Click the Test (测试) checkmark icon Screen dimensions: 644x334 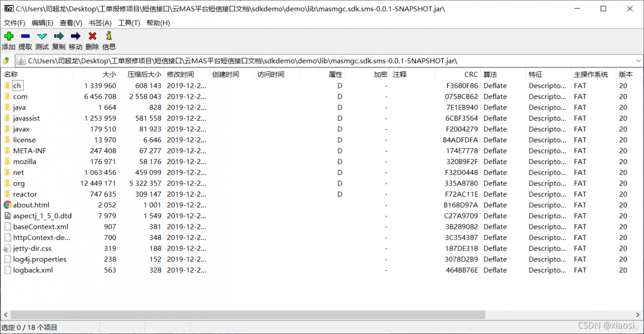click(42, 36)
